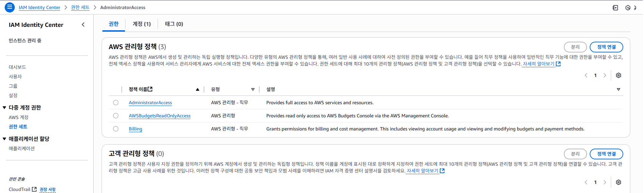Click the Billing policy description text
The image size is (644, 193).
point(425,129)
